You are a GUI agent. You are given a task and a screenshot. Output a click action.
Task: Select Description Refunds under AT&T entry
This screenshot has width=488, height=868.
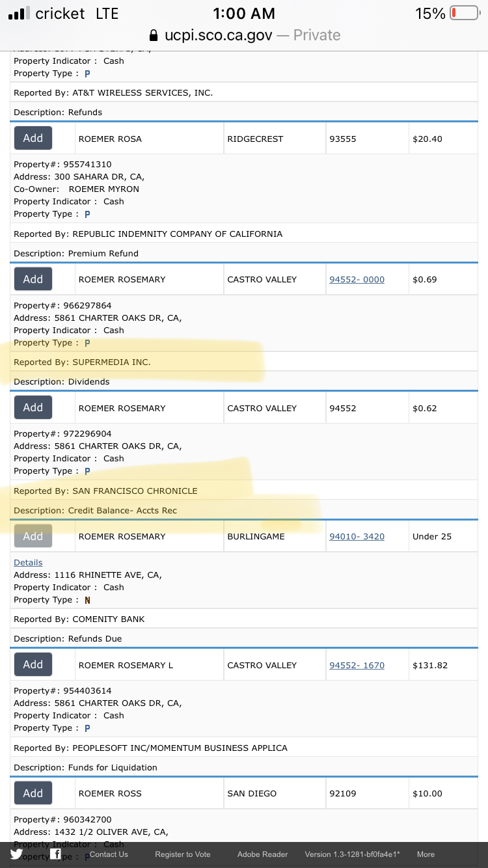click(58, 112)
